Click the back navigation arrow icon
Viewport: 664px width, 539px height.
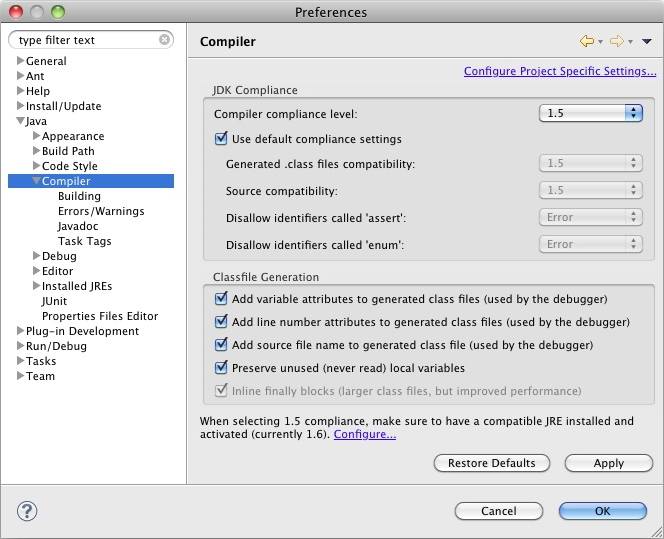pos(587,41)
